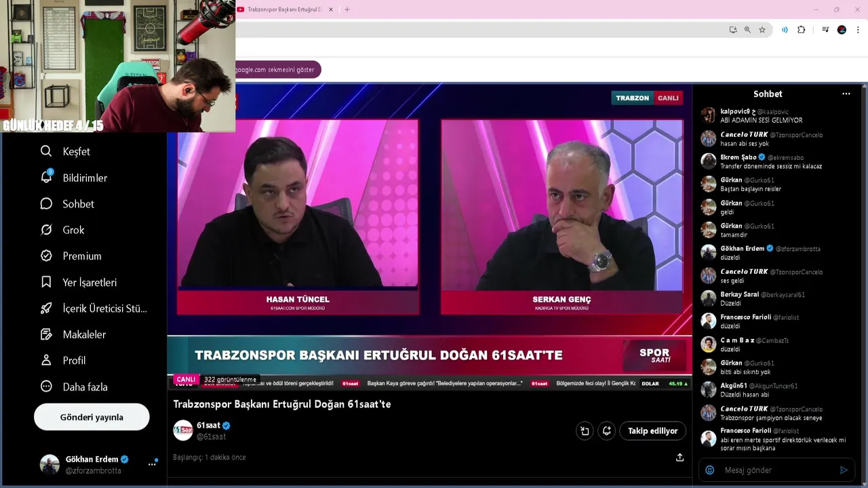Image resolution: width=868 pixels, height=488 pixels.
Task: Open account options dots next to Gökhan Erdem
Action: 152,465
